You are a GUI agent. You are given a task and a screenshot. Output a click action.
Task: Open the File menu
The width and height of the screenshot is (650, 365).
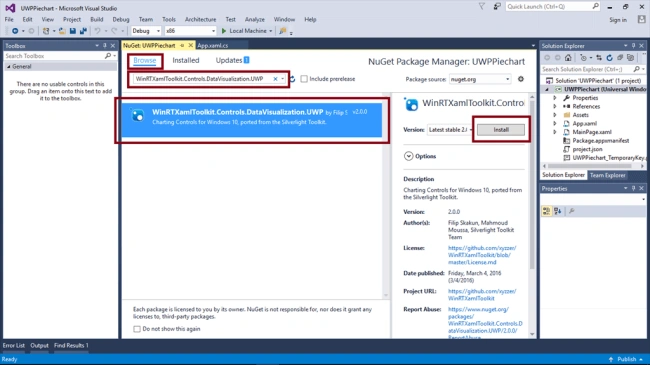tap(9, 19)
